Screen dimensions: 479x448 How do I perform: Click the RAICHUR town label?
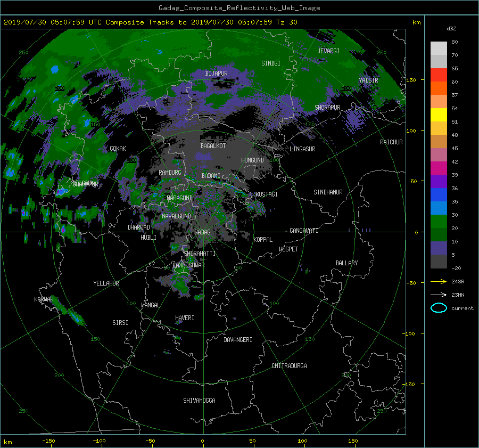point(391,142)
